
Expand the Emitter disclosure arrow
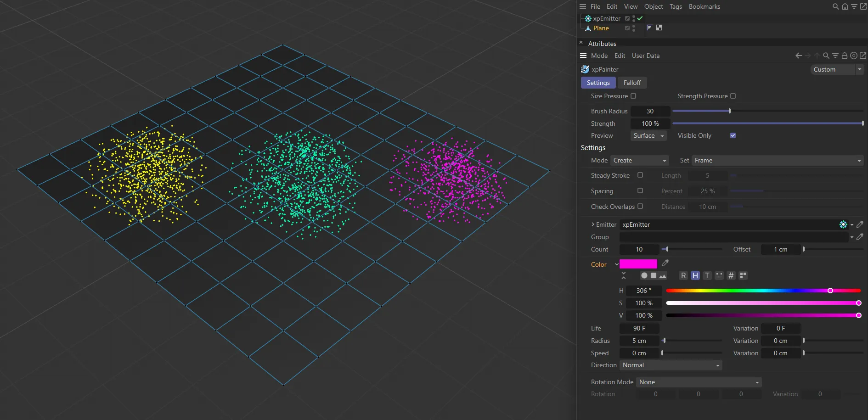click(593, 224)
